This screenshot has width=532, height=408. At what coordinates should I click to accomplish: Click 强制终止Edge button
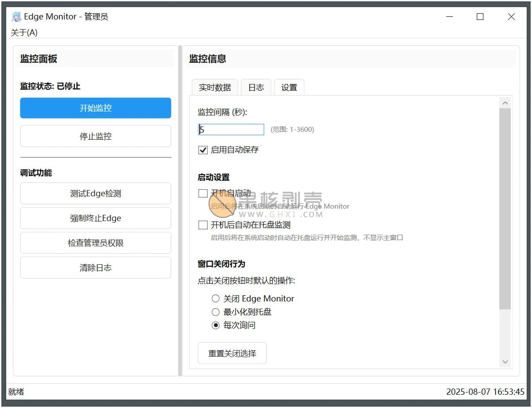pyautogui.click(x=95, y=218)
